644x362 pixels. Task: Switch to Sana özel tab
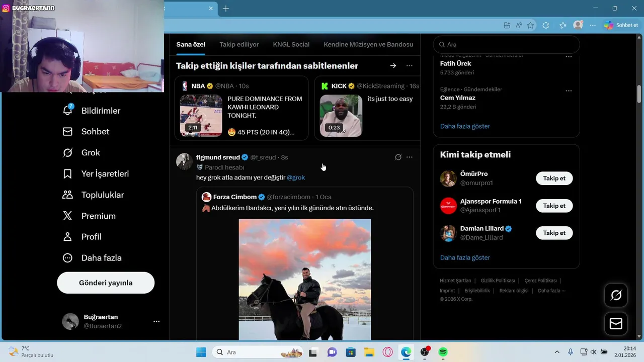(x=191, y=44)
